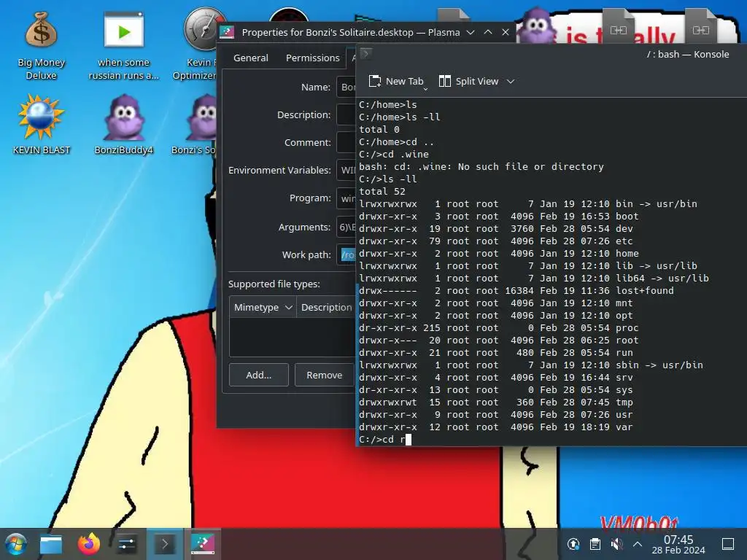This screenshot has width=747, height=560.
Task: Switch to Permissions tab in Properties
Action: tap(312, 58)
